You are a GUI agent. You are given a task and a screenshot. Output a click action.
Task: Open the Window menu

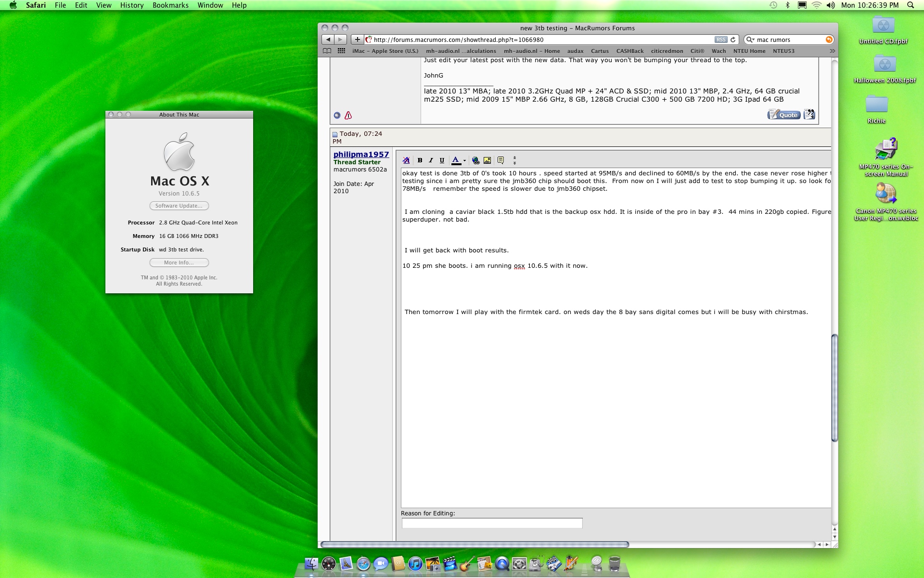[x=210, y=5]
